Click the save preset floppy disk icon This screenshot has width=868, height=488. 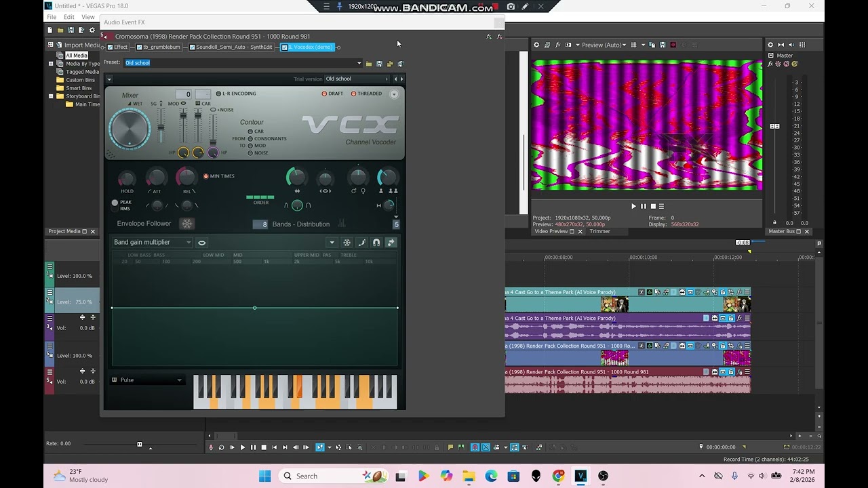pos(379,64)
